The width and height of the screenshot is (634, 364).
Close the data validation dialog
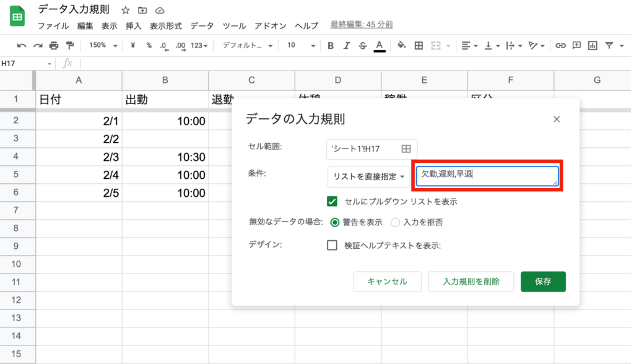pyautogui.click(x=557, y=119)
